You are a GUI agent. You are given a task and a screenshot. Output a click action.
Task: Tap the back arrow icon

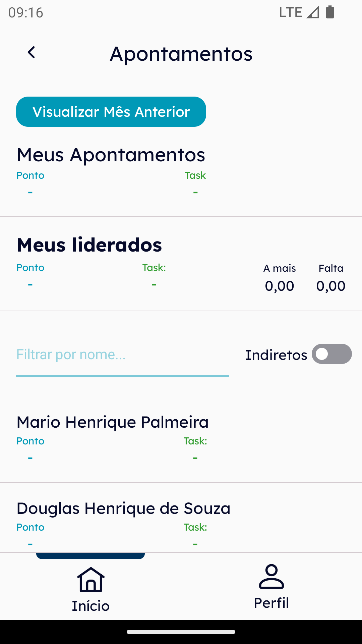click(x=32, y=52)
